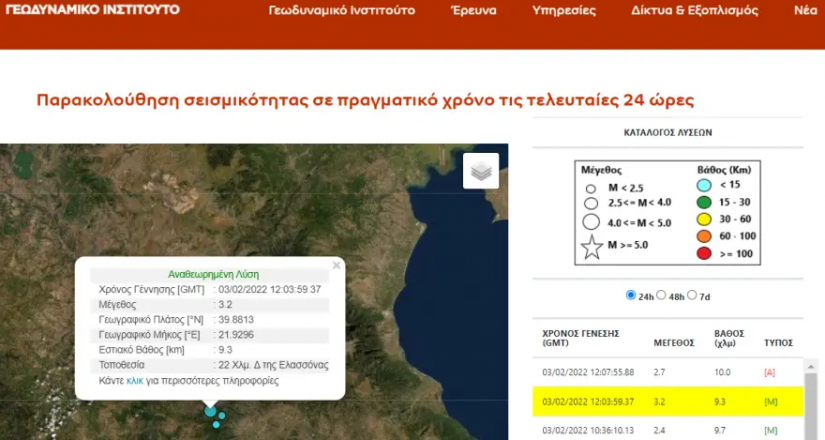Close the earthquake info popup

336,265
